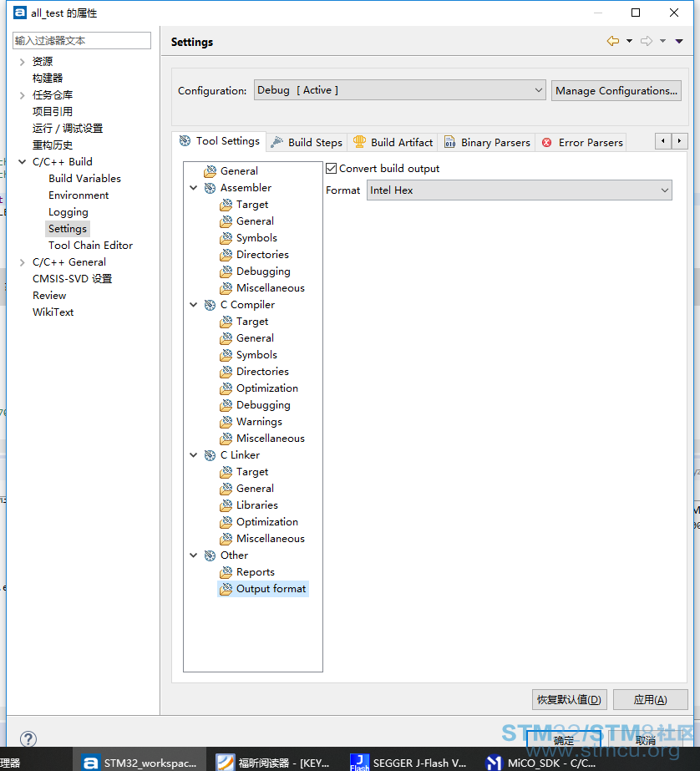Collapse the C/C++ Build node

22,162
